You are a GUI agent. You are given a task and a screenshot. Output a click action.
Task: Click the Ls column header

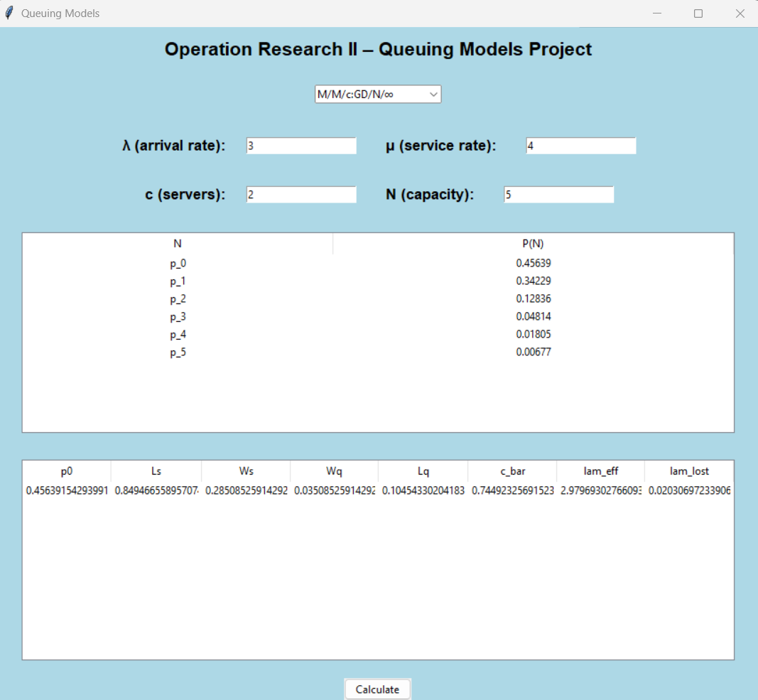[156, 470]
